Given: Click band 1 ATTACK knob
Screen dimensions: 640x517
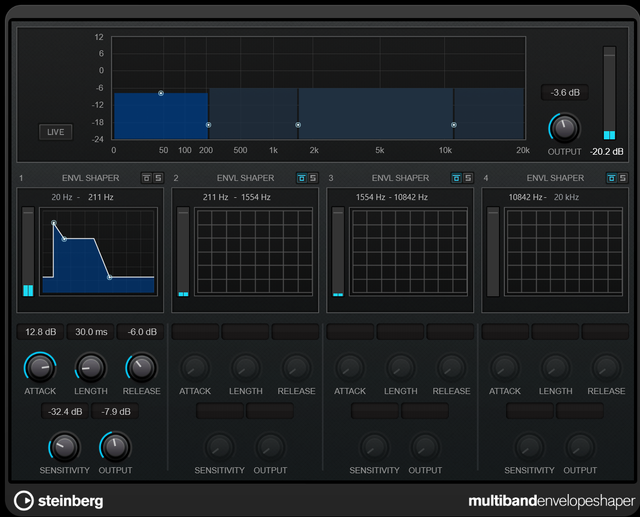Looking at the screenshot, I should click(40, 367).
